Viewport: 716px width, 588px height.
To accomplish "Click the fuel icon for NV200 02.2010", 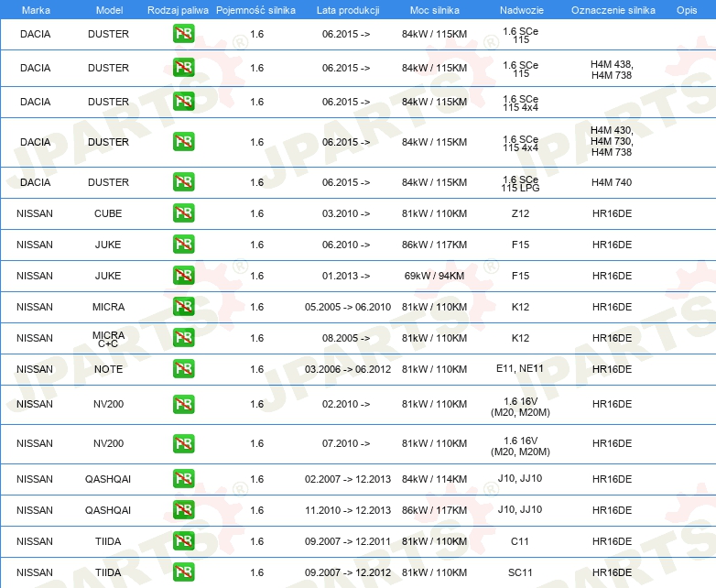I will 183,404.
